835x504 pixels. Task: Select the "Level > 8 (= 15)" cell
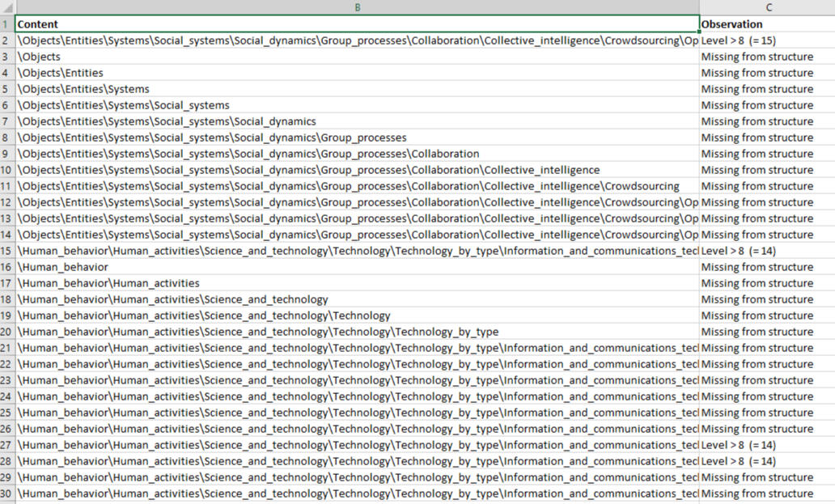(x=766, y=40)
